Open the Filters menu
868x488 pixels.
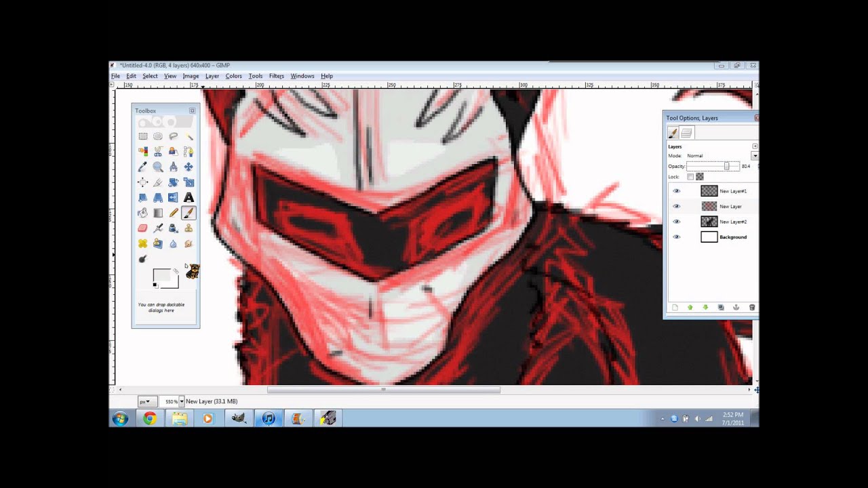point(277,76)
